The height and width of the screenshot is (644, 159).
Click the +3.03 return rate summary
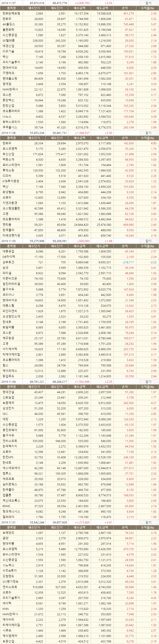pyautogui.click(x=108, y=3)
